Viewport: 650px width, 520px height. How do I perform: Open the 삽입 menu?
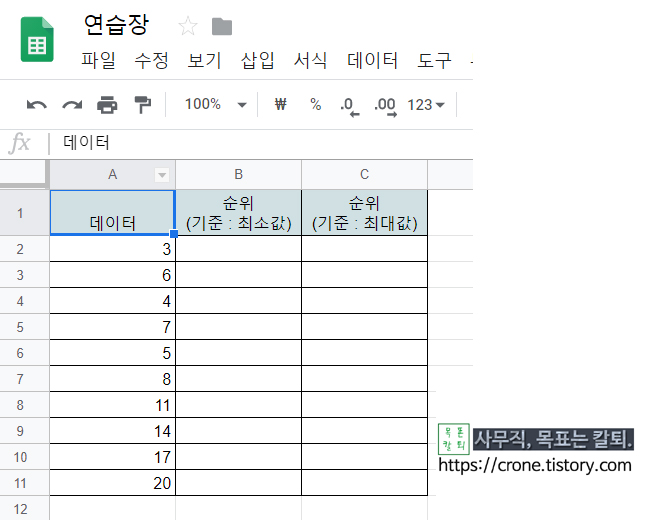click(x=257, y=61)
